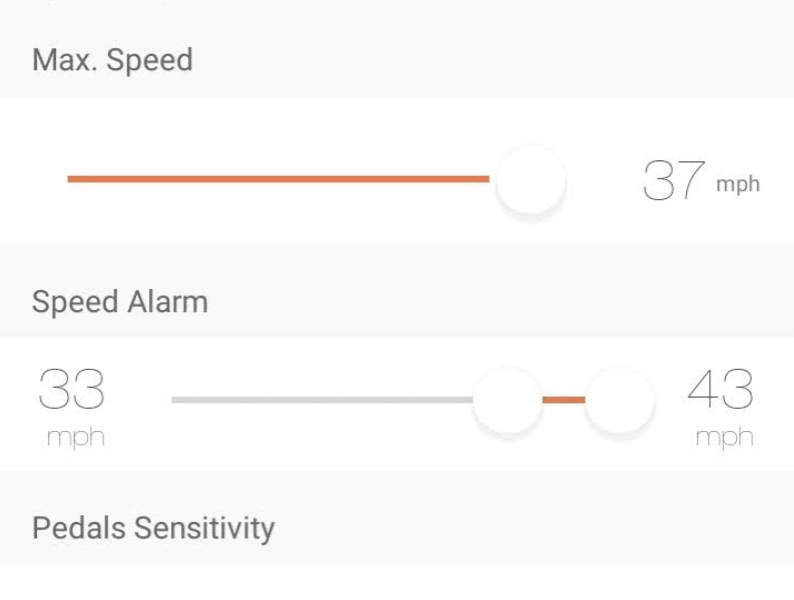Click the left end of the gray Speed Alarm track
The image size is (794, 600).
(x=176, y=400)
